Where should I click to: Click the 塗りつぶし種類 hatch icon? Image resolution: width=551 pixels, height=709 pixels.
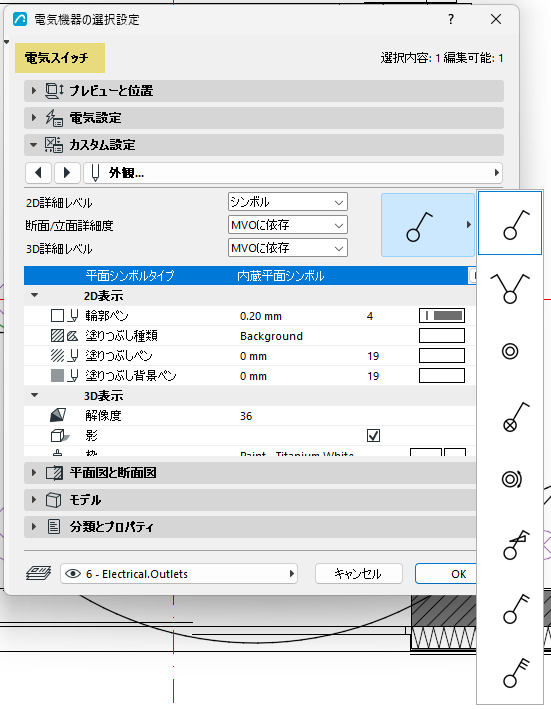pos(57,336)
